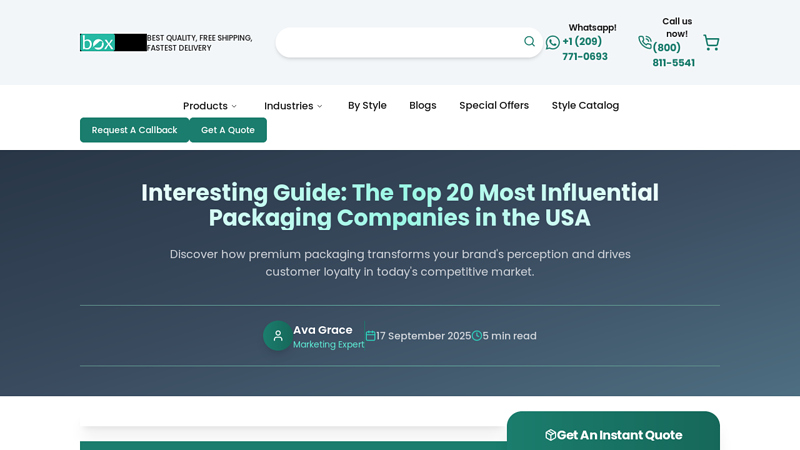
Task: Expand the Industries dropdown chevron
Action: pyautogui.click(x=320, y=106)
